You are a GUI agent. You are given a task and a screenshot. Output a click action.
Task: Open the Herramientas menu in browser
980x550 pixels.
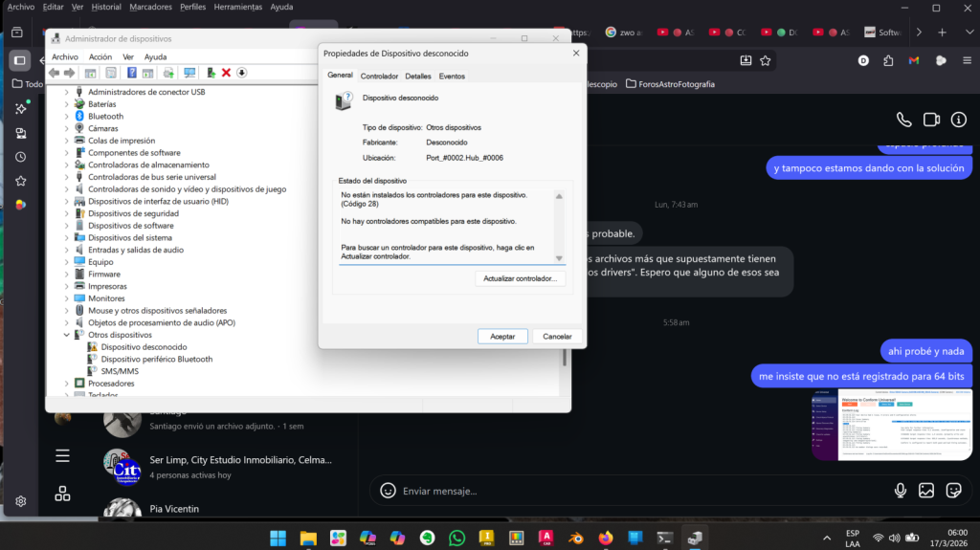(x=238, y=7)
